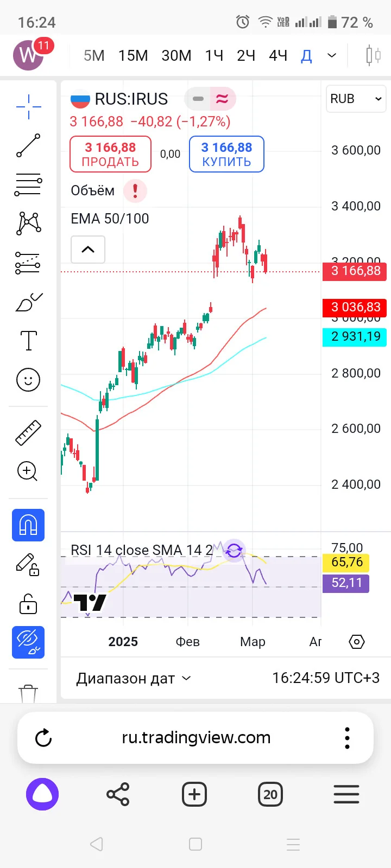This screenshot has height=868, width=391.
Task: Click the purple replay sync icon on RSI
Action: point(234,551)
